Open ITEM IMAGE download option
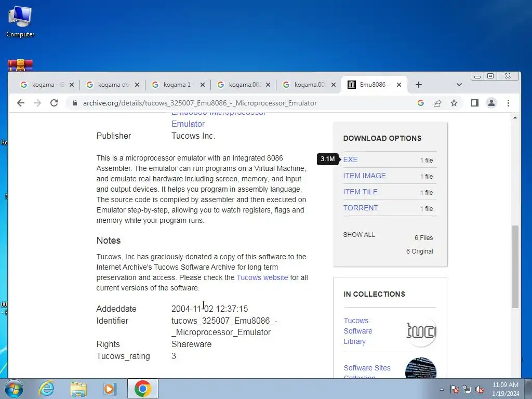The height and width of the screenshot is (399, 532). coord(364,176)
